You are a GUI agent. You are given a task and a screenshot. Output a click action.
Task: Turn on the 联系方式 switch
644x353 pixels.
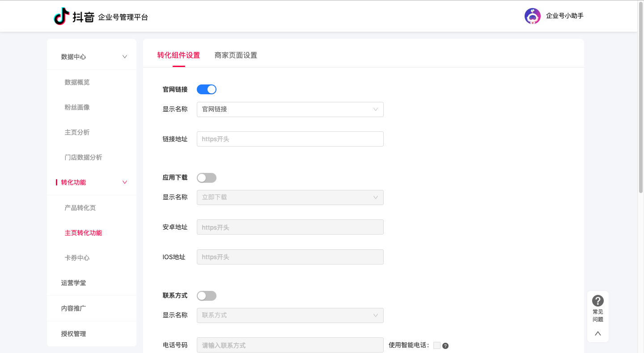[206, 295]
